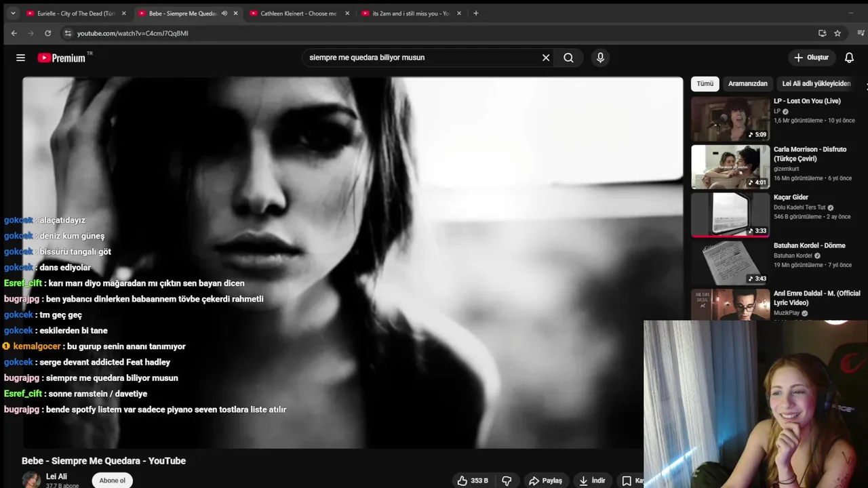The height and width of the screenshot is (488, 868).
Task: Open the Lei Ali channel avatar
Action: (31, 480)
